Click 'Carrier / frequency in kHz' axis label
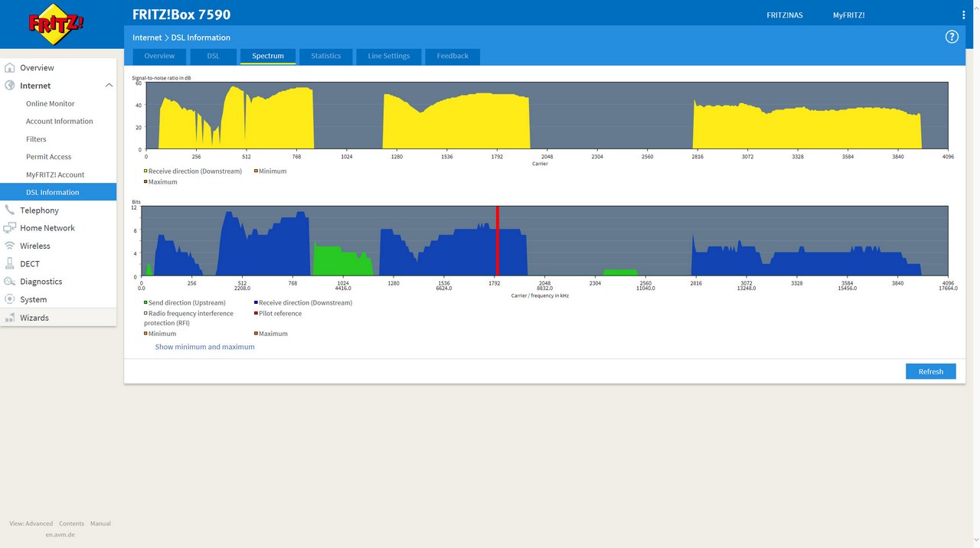This screenshot has width=980, height=548. point(540,295)
